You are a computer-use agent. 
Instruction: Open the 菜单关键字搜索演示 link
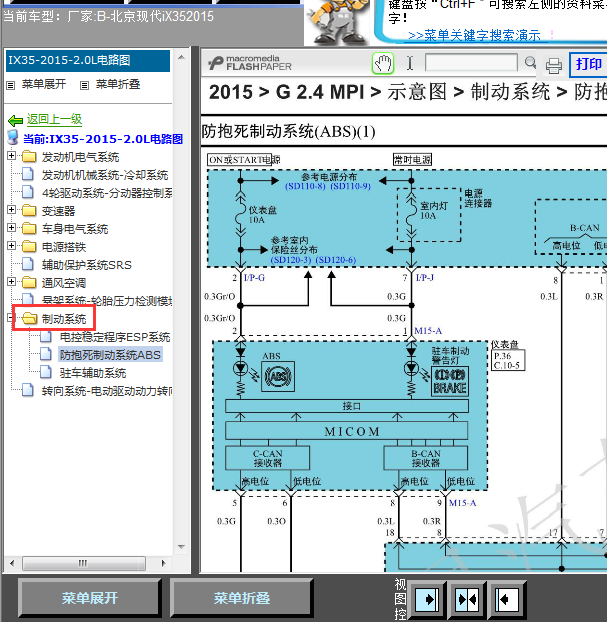tap(474, 36)
